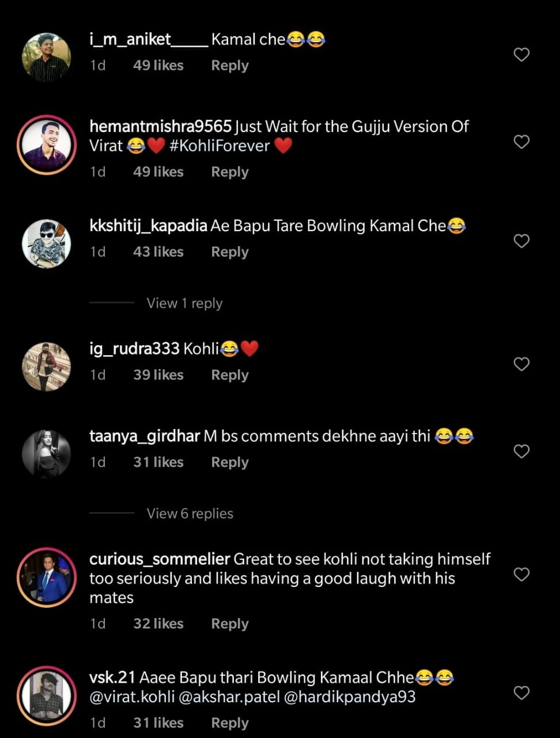Screen dimensions: 560x738
Task: Tap the heart beside curious_sommelier's comment
Action: coord(521,574)
